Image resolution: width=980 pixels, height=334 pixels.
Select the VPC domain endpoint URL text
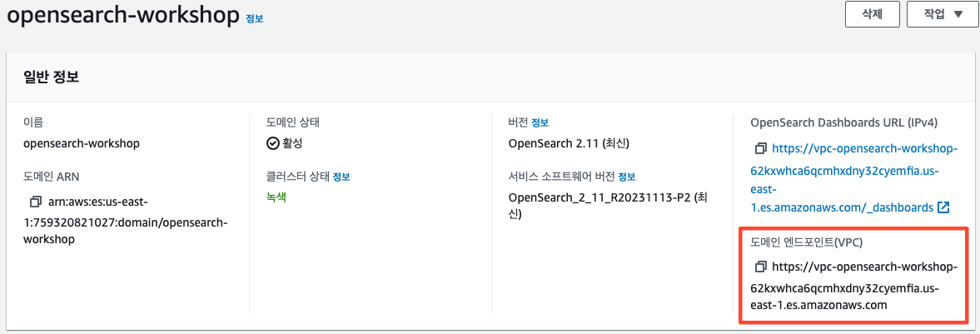(x=853, y=286)
